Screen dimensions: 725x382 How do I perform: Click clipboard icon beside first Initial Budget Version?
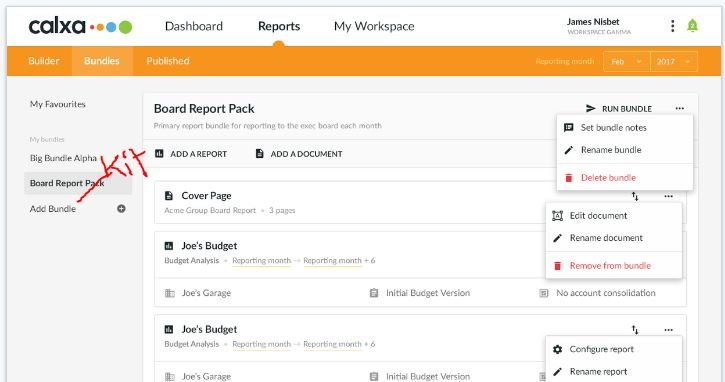(x=374, y=293)
